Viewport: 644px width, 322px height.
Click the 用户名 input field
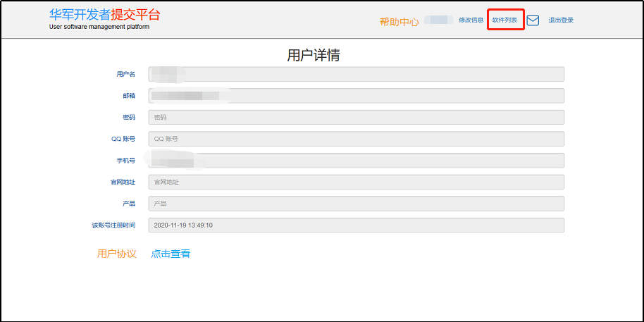356,74
